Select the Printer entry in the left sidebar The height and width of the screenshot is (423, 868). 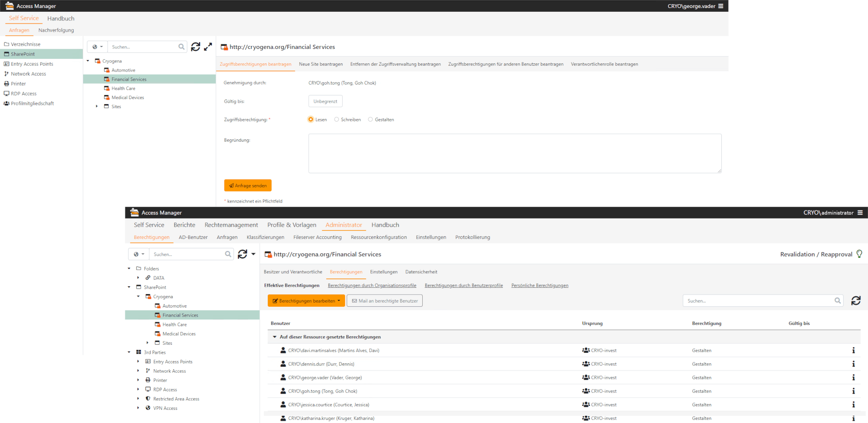pos(18,83)
